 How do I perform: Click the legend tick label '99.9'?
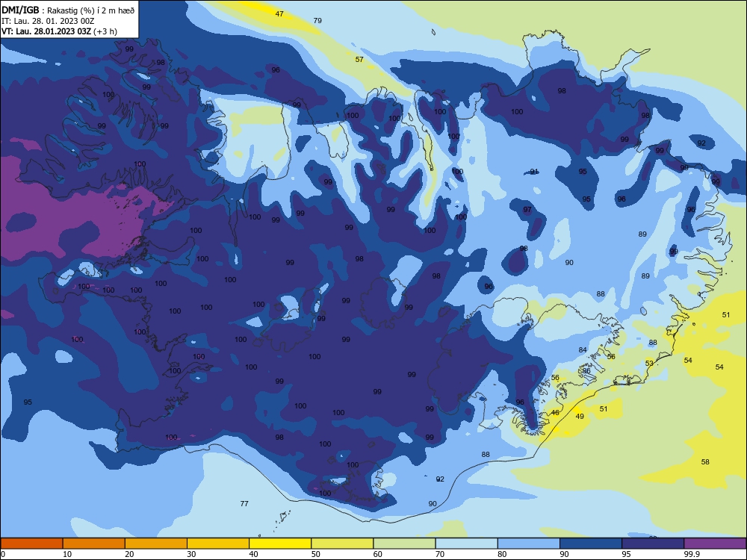(692, 554)
